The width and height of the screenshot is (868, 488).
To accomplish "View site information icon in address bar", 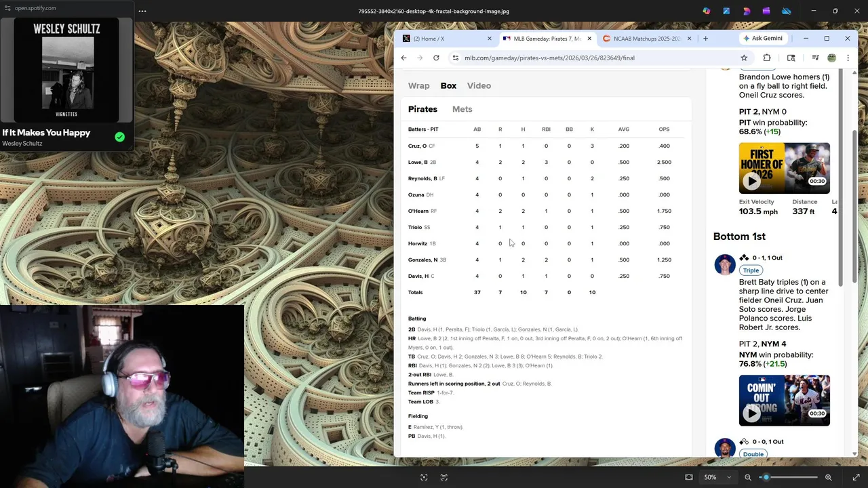I will click(456, 58).
